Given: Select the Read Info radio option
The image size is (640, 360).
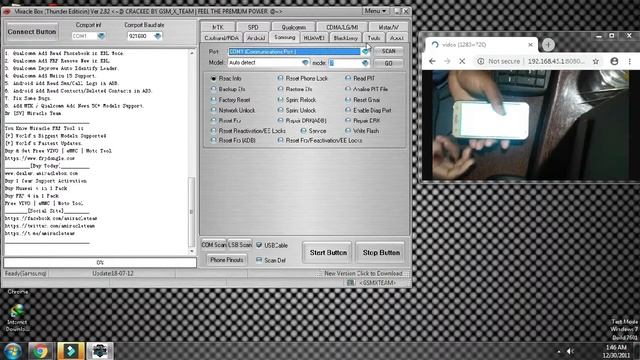Looking at the screenshot, I should [227, 78].
